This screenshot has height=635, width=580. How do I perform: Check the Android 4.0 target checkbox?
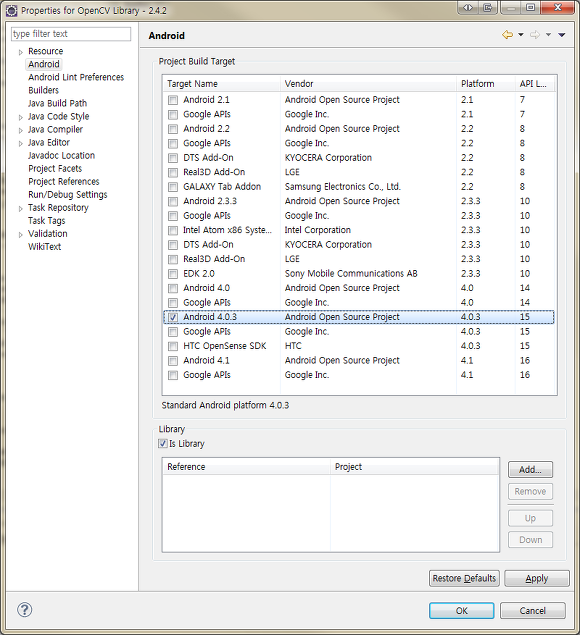coord(173,288)
